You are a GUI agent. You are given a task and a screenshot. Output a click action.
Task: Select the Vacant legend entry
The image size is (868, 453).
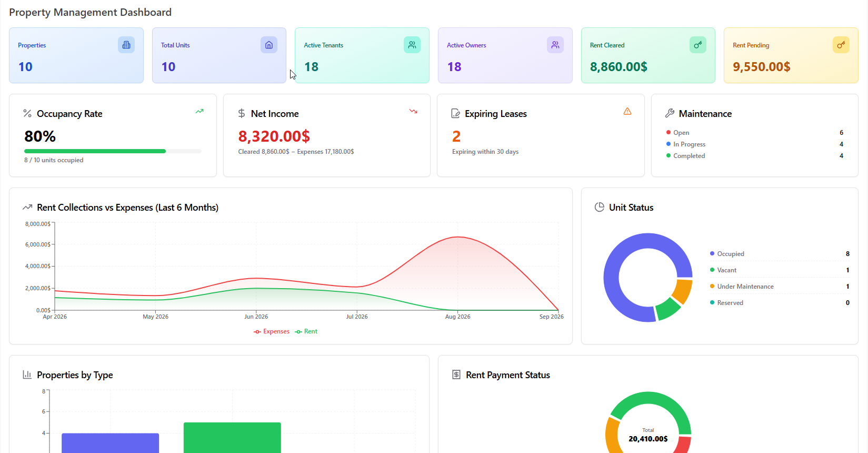point(780,270)
